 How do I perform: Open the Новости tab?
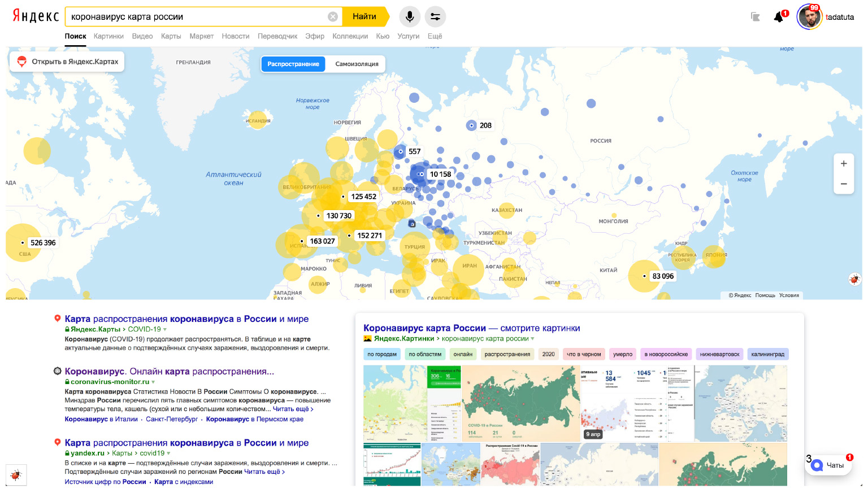point(236,36)
